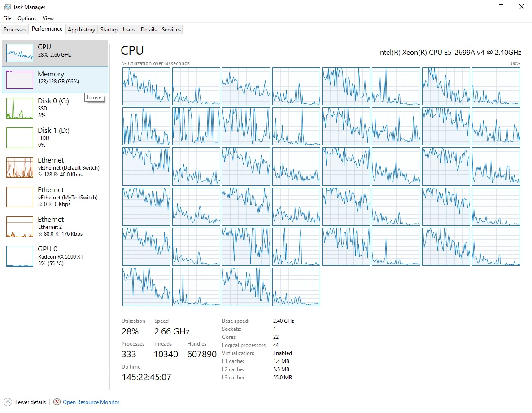The height and width of the screenshot is (413, 532).
Task: Click the Logical processors value 44
Action: coord(276,345)
